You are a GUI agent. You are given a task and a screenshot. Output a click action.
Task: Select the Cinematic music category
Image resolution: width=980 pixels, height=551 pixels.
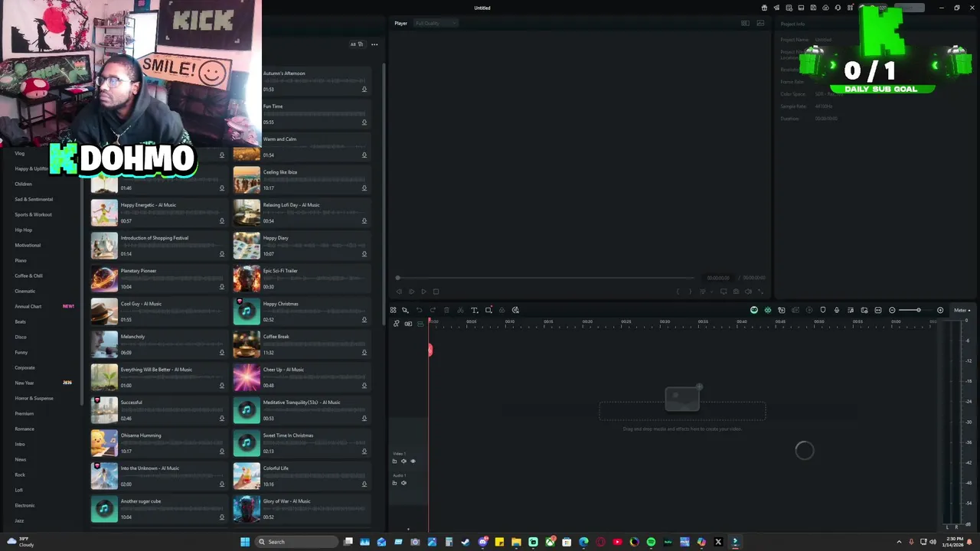tap(25, 291)
